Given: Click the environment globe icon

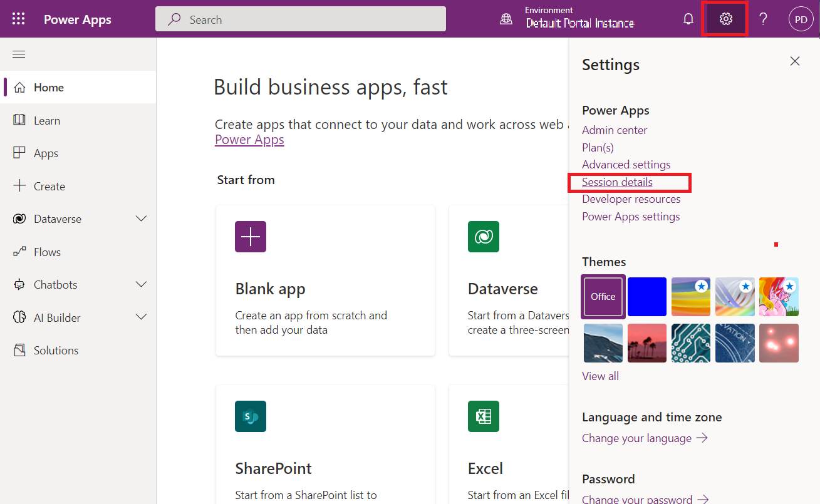Looking at the screenshot, I should [506, 19].
